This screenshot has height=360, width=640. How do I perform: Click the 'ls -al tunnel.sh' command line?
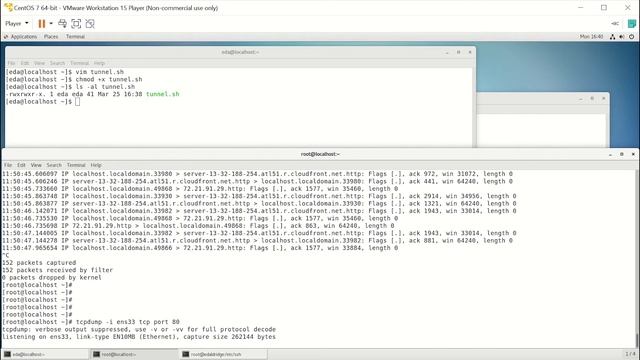(70, 87)
